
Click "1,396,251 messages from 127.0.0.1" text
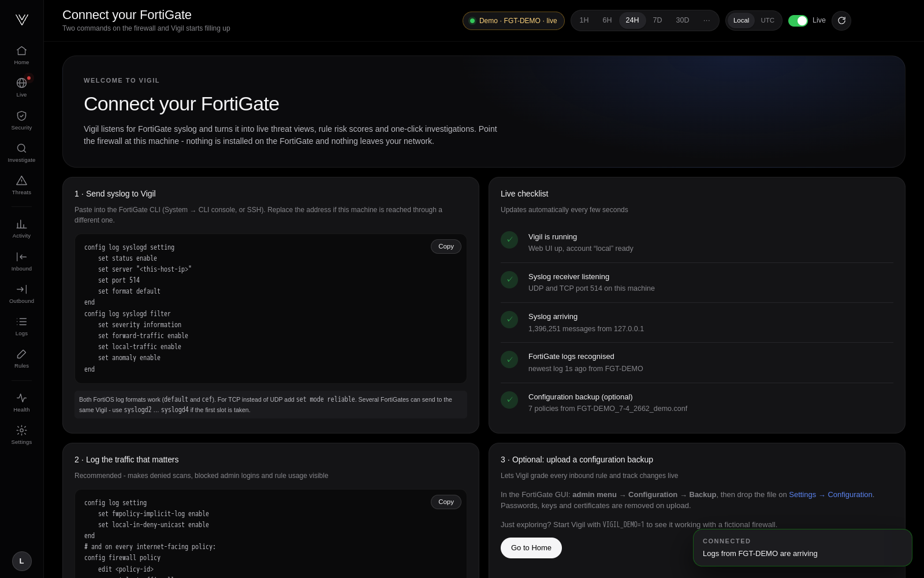click(x=586, y=329)
